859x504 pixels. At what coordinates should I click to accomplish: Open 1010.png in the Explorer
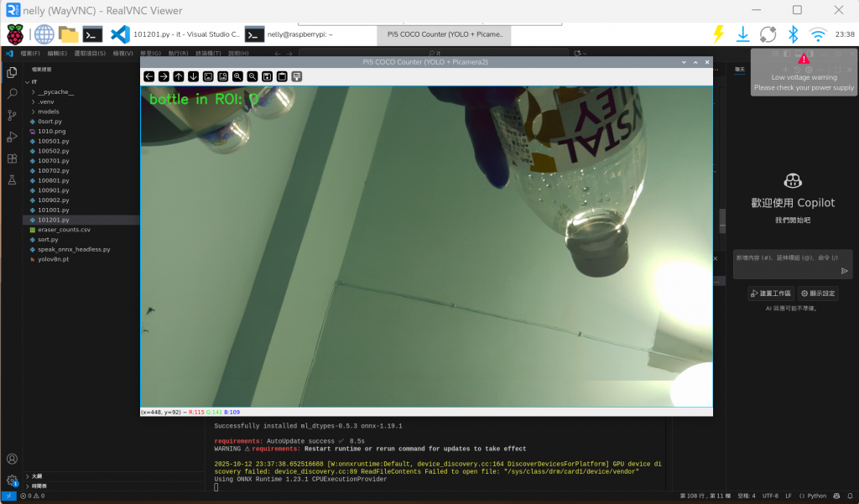tap(51, 132)
